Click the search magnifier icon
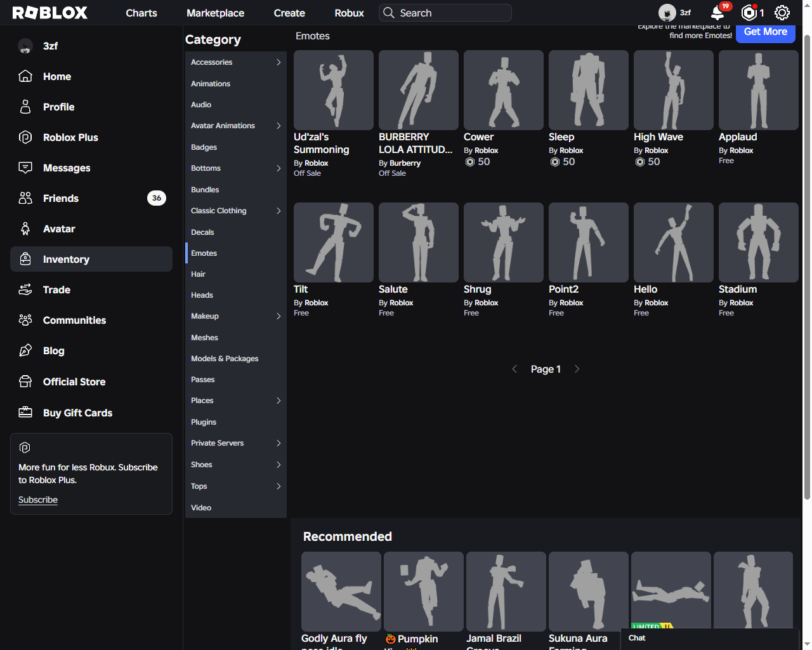This screenshot has height=650, width=812. 389,13
